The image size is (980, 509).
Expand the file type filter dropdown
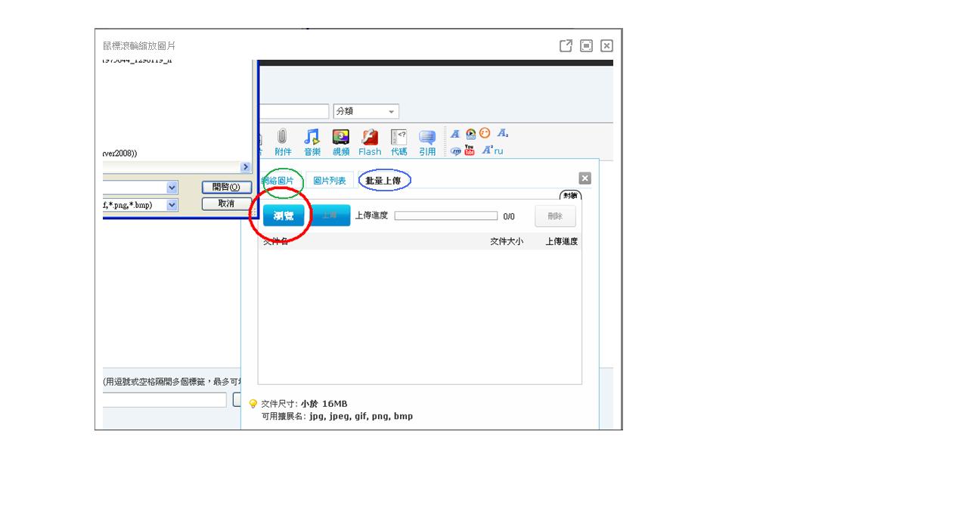[x=172, y=205]
